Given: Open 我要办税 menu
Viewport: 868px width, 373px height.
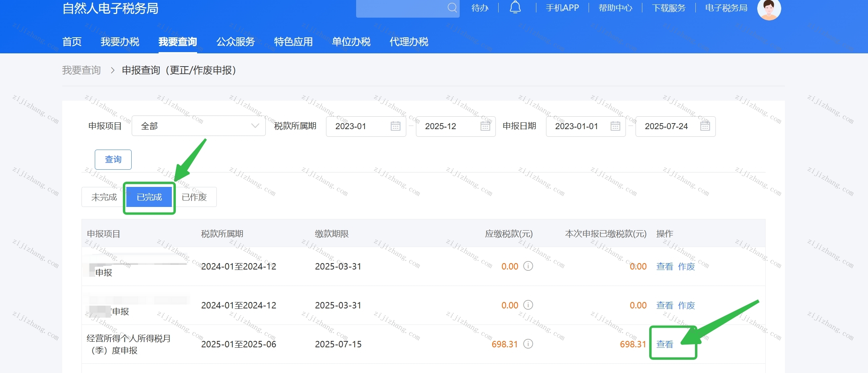Looking at the screenshot, I should click(120, 42).
